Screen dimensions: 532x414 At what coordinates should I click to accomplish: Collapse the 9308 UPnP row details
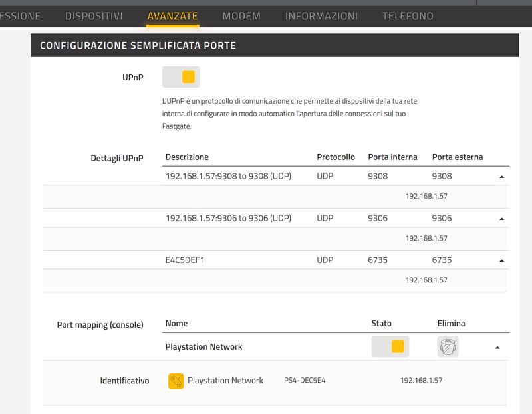[x=501, y=177]
